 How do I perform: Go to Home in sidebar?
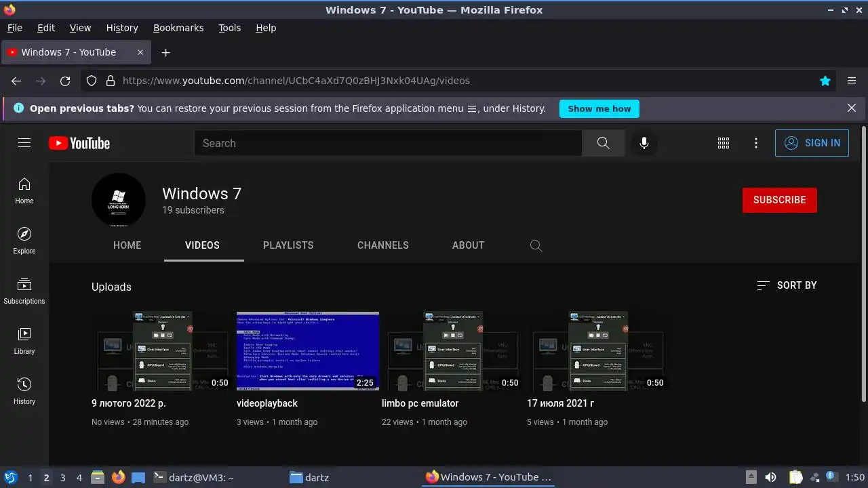(x=24, y=190)
